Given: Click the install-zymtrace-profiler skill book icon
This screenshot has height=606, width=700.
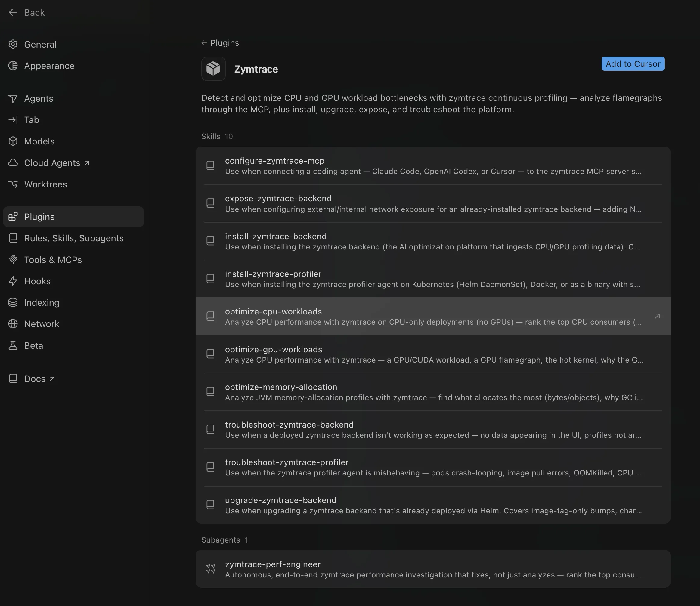Looking at the screenshot, I should pyautogui.click(x=210, y=279).
